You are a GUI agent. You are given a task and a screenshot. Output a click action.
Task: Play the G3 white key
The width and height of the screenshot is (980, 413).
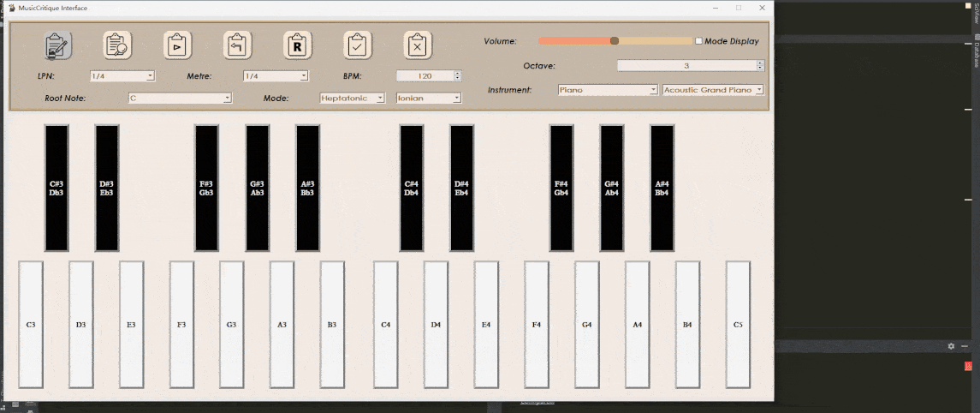pyautogui.click(x=232, y=325)
